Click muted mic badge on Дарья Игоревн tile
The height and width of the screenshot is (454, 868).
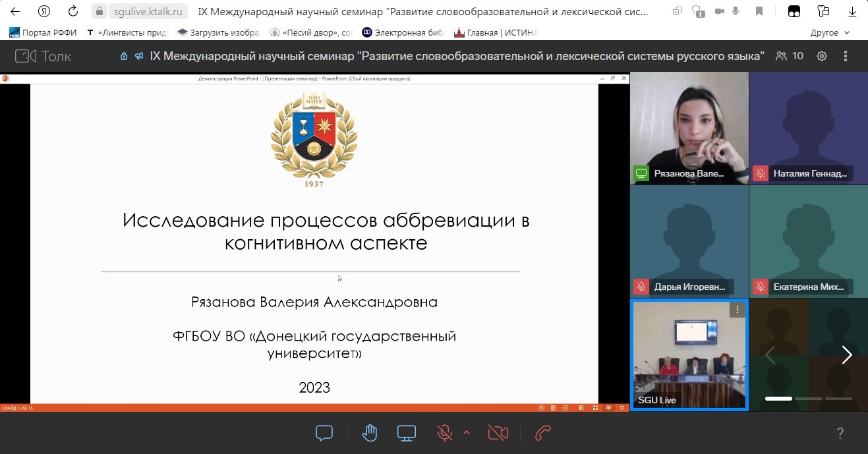tap(641, 287)
